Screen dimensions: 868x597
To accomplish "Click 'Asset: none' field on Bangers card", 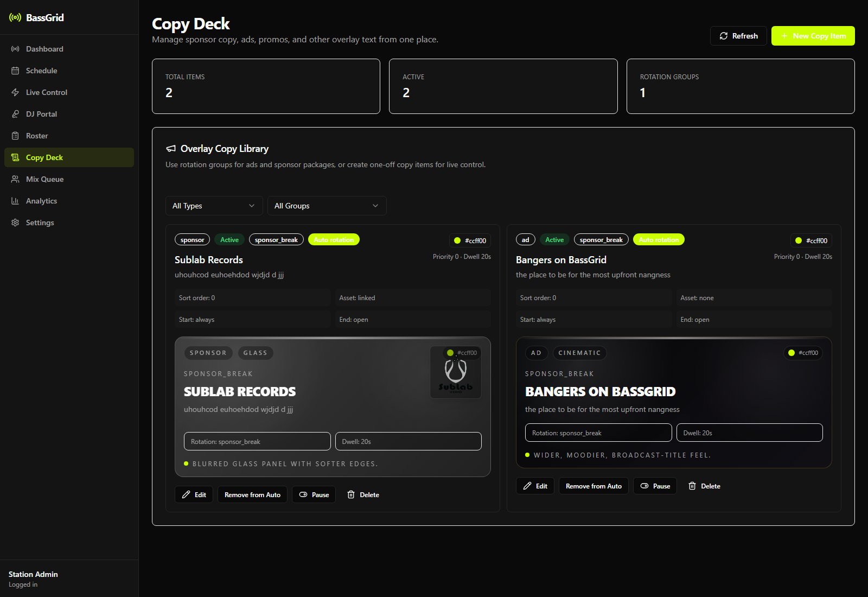I will [x=754, y=298].
